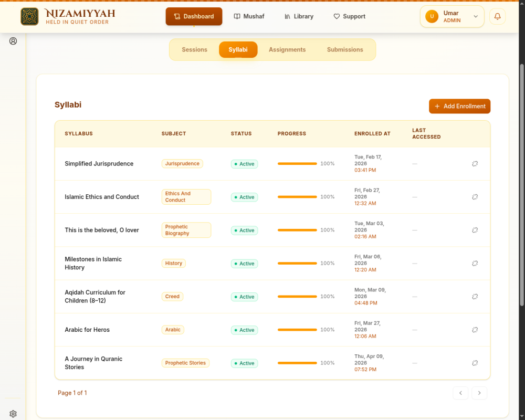This screenshot has width=525, height=420.
Task: Switch to the Sessions tab
Action: pyautogui.click(x=195, y=49)
